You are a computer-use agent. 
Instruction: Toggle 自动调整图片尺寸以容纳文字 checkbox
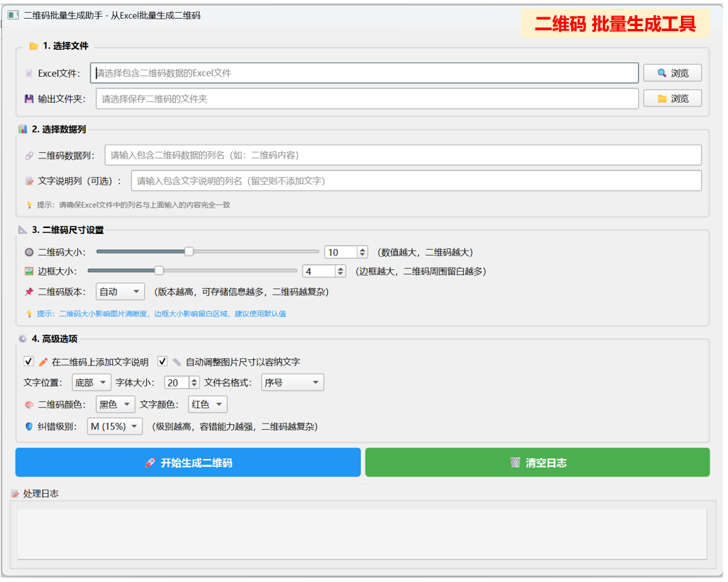[162, 361]
